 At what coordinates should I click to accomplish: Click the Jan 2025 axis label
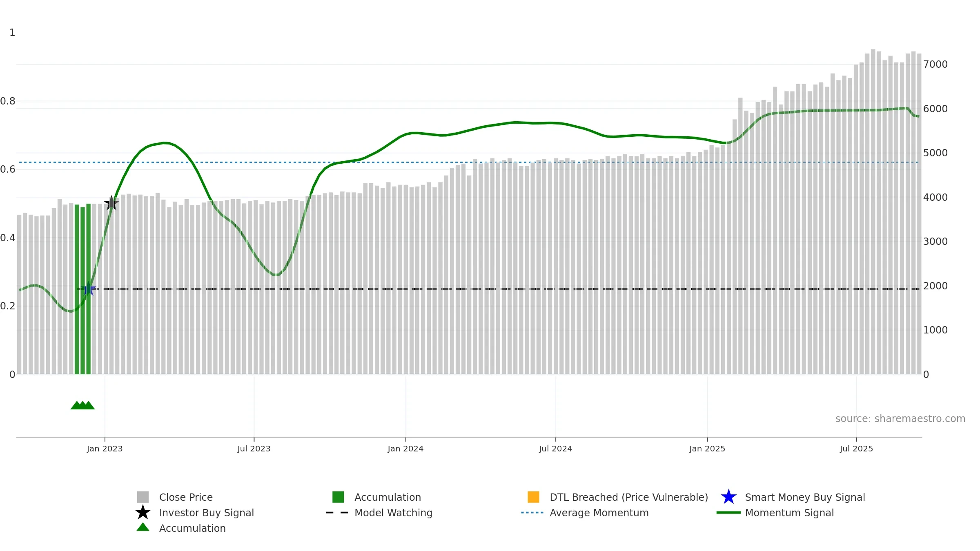pos(707,449)
